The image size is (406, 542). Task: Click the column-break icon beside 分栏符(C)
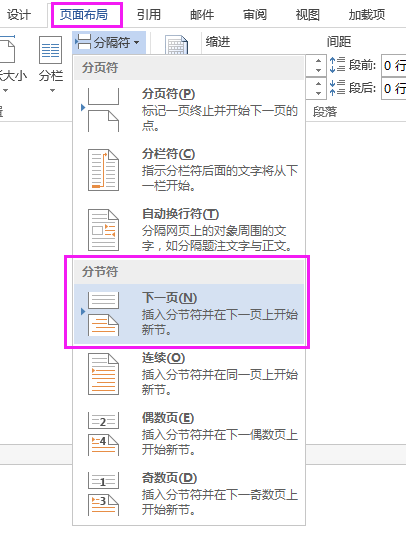tap(103, 170)
